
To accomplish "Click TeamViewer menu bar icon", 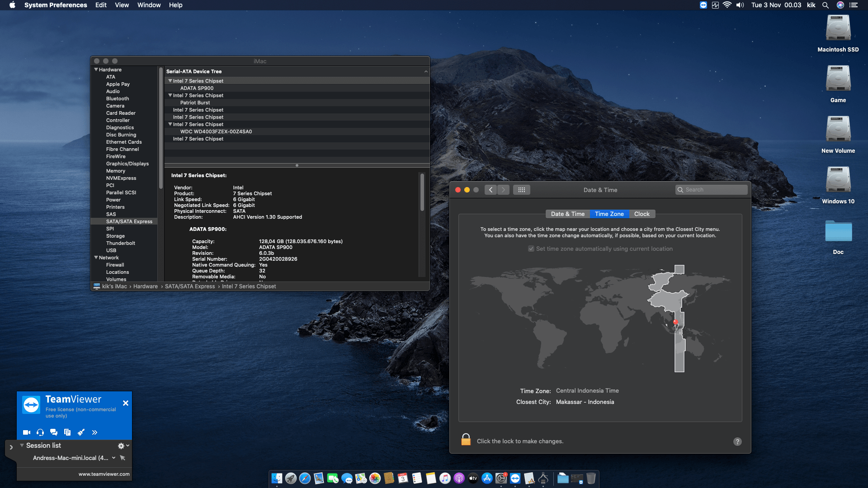I will [x=703, y=5].
